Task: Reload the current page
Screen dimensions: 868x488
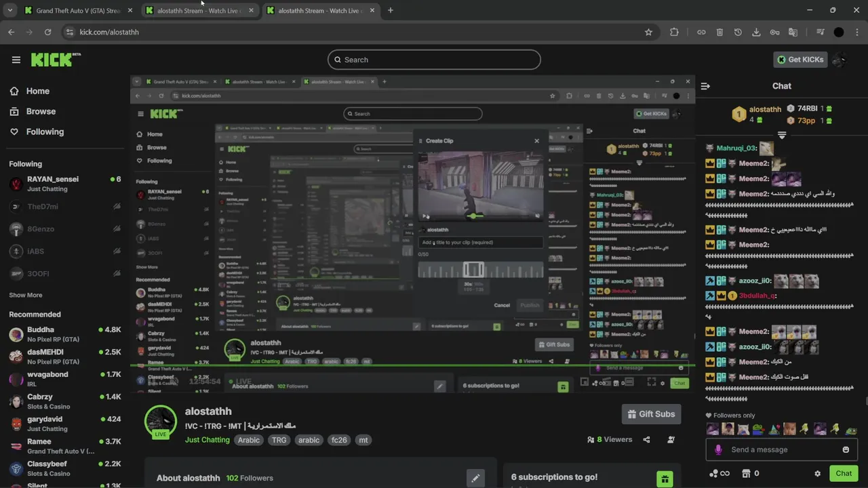Action: [47, 32]
